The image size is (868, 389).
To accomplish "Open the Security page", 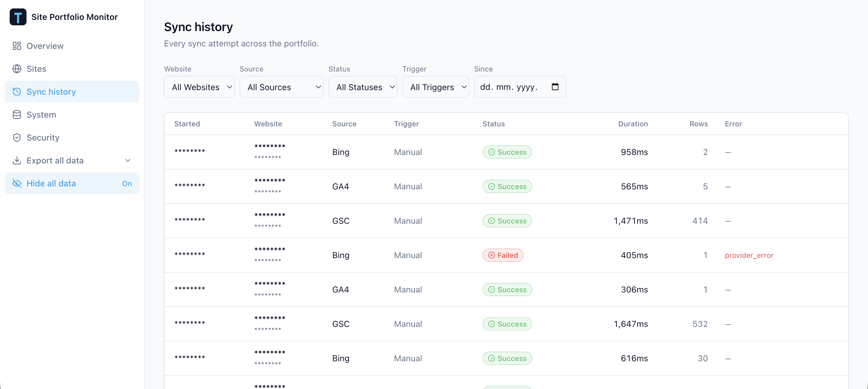I will [72, 138].
